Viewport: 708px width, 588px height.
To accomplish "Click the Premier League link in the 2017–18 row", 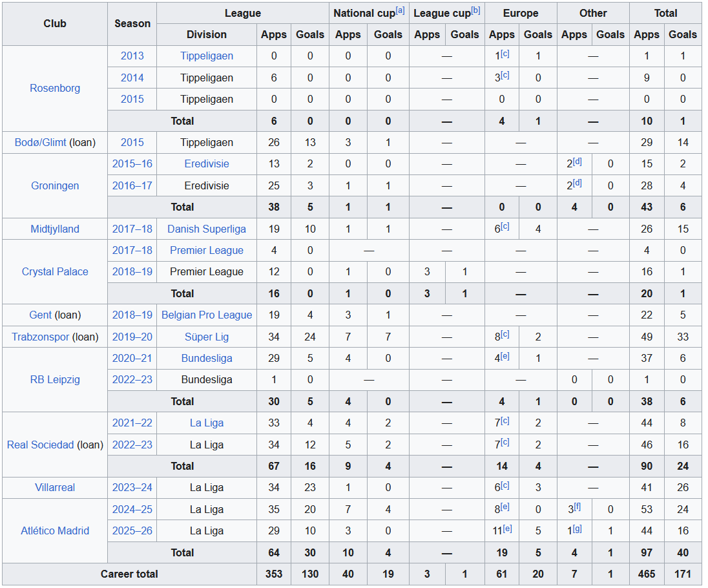I will [x=206, y=250].
